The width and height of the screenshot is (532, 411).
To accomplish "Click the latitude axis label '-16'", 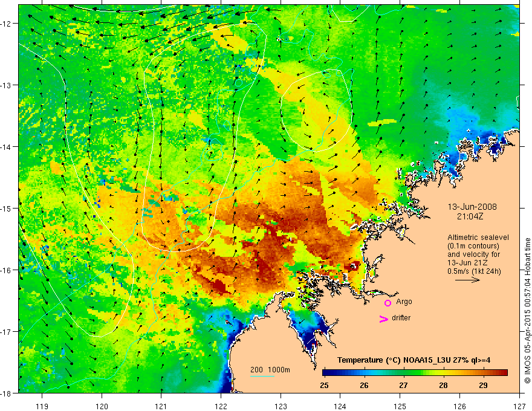I will coord(7,270).
